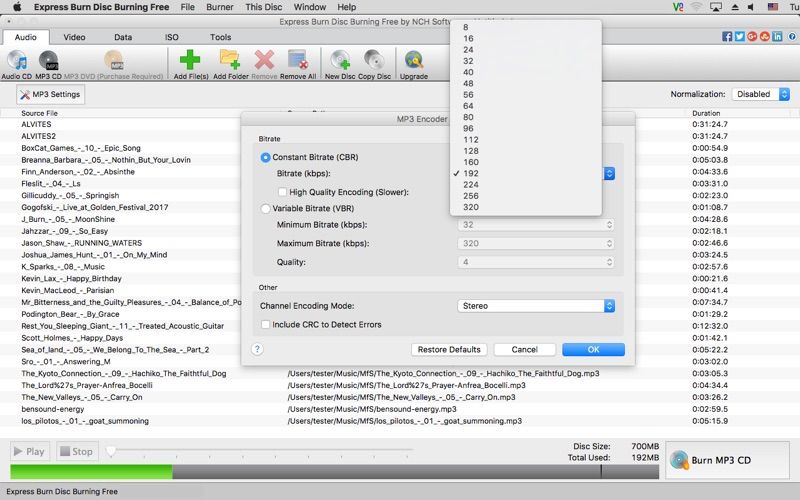Enable High Quality Encoding checkbox
The image size is (800, 500).
tap(282, 192)
